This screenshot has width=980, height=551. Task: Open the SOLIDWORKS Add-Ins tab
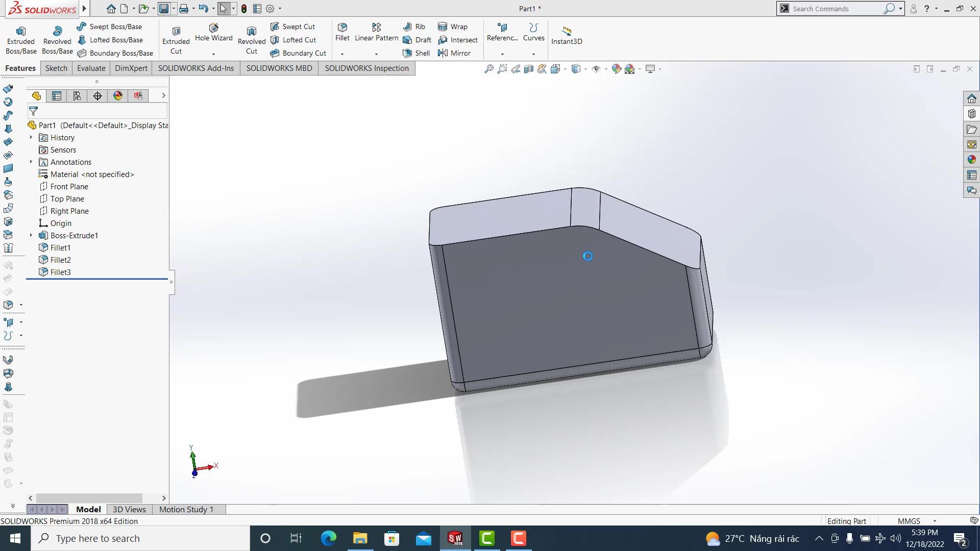pyautogui.click(x=196, y=68)
